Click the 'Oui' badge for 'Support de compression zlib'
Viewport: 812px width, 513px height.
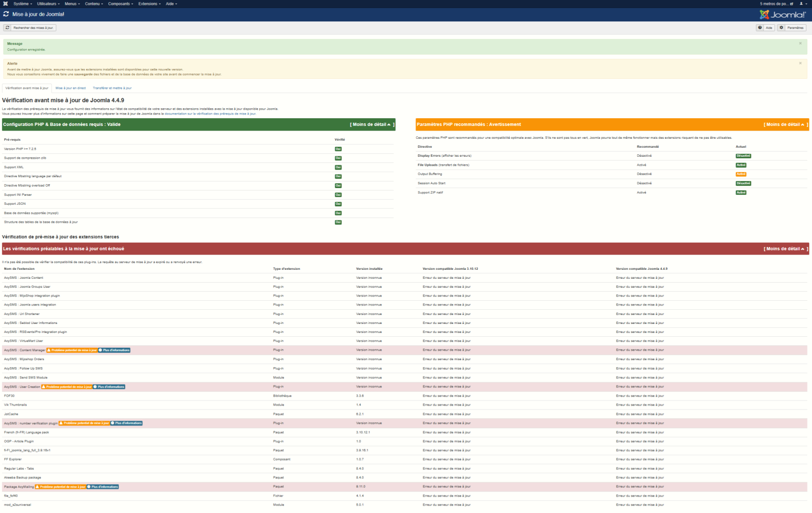(338, 158)
